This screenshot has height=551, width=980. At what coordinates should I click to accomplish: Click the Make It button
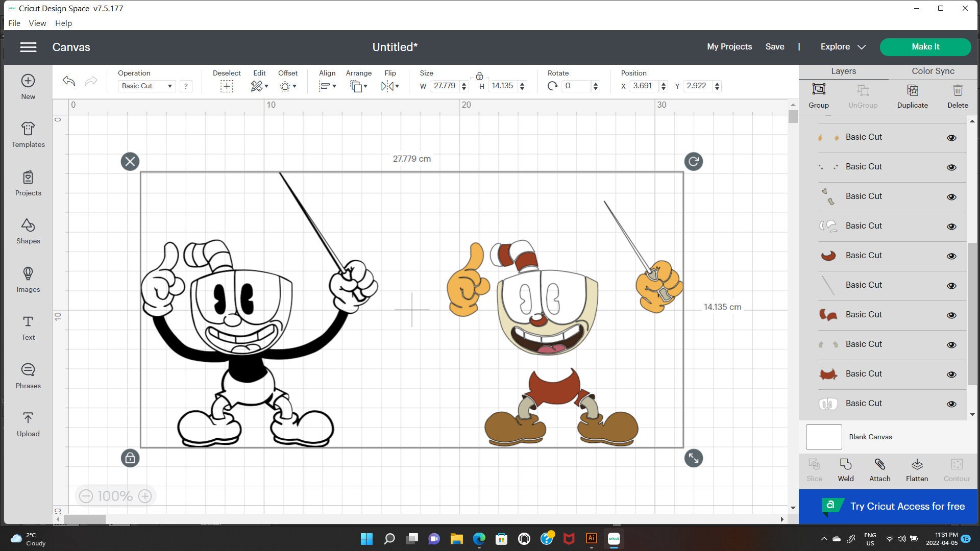pos(925,46)
